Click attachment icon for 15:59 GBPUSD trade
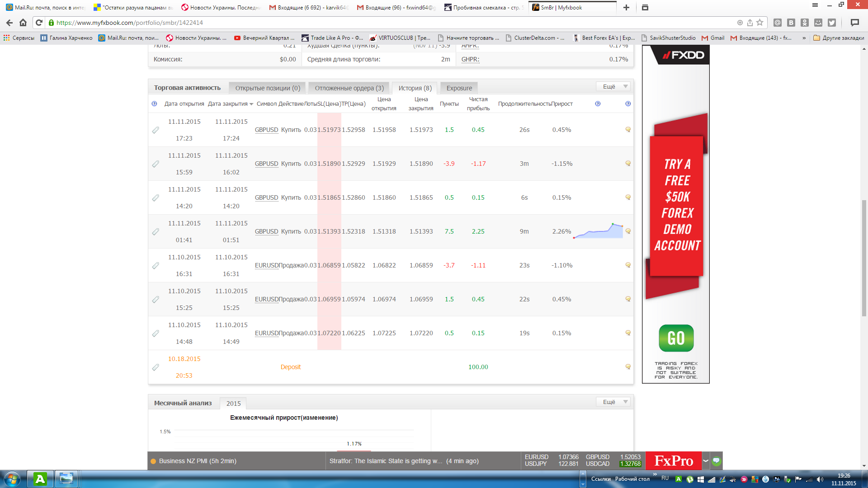This screenshot has width=868, height=488. (x=156, y=164)
